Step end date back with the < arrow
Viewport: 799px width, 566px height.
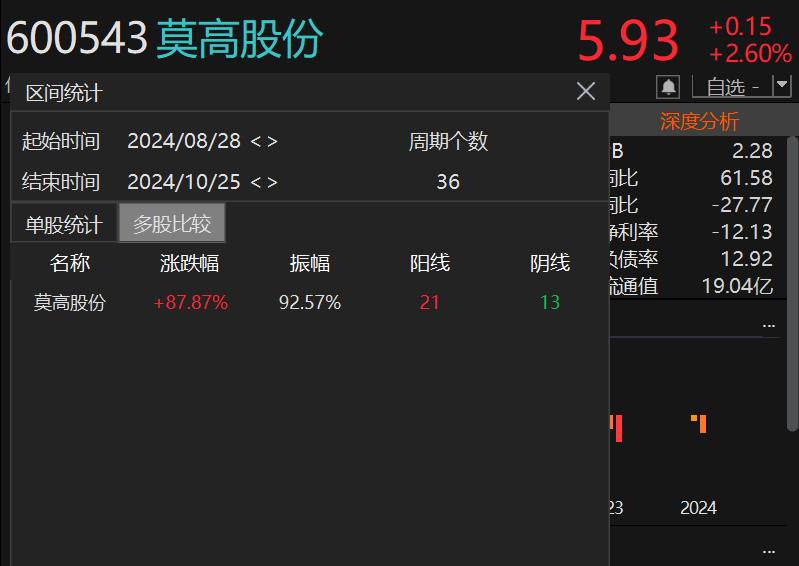(x=256, y=182)
